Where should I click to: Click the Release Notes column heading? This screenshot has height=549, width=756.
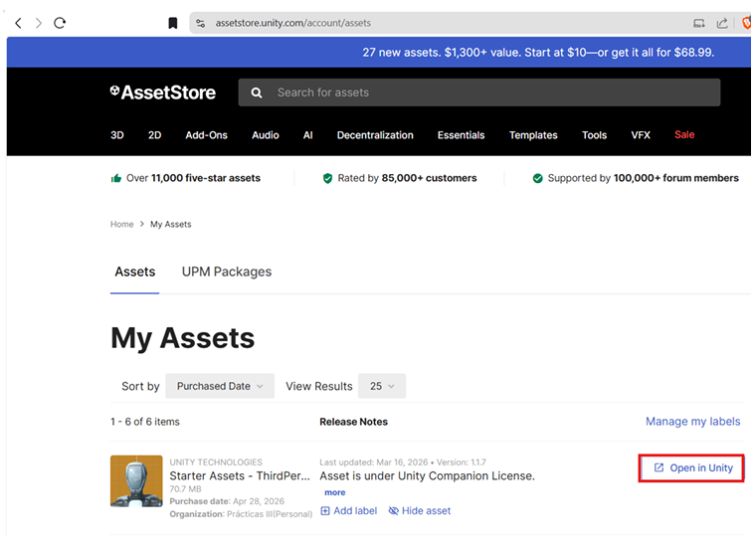pyautogui.click(x=353, y=422)
